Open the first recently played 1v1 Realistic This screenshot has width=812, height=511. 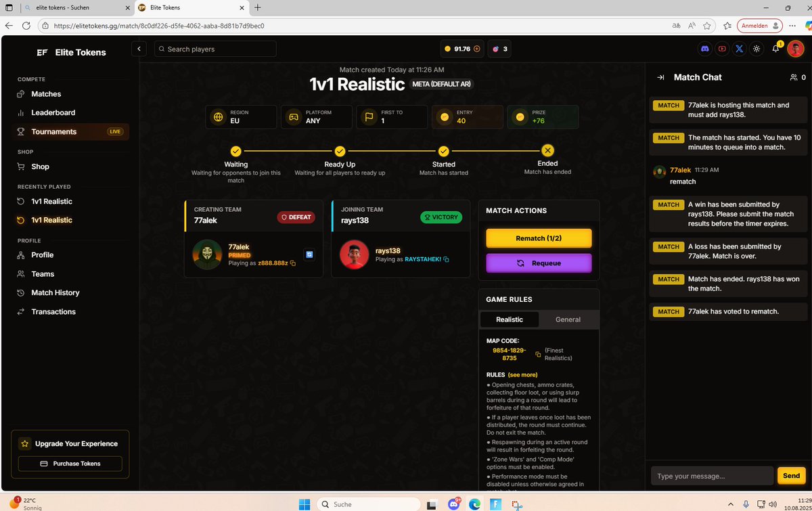click(x=51, y=201)
